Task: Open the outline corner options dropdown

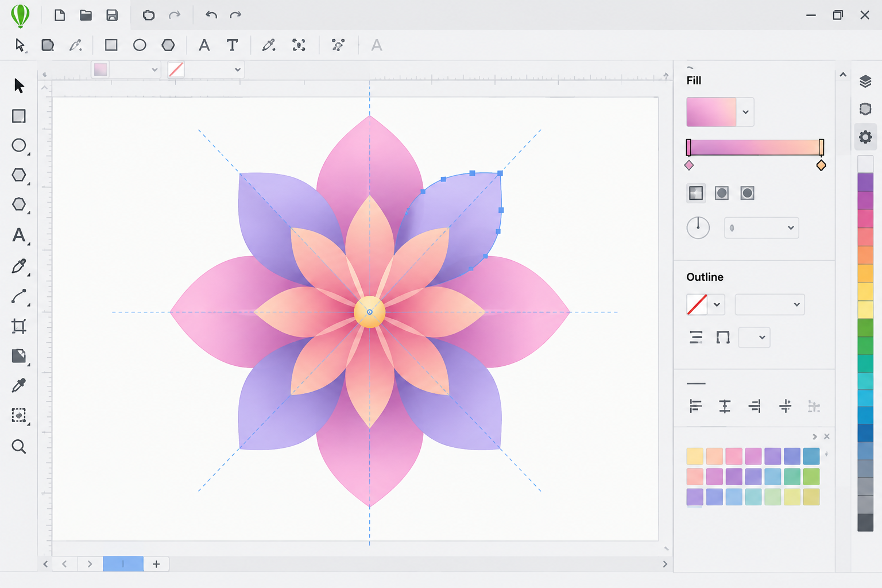Action: click(x=754, y=338)
